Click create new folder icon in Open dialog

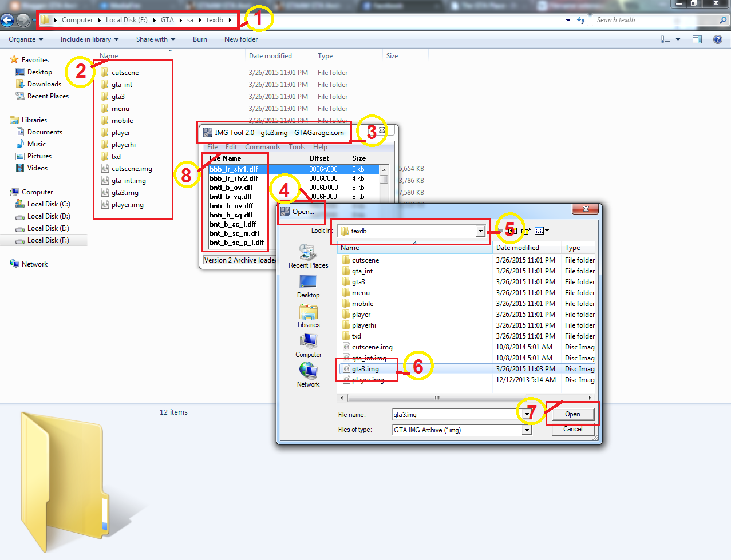527,231
